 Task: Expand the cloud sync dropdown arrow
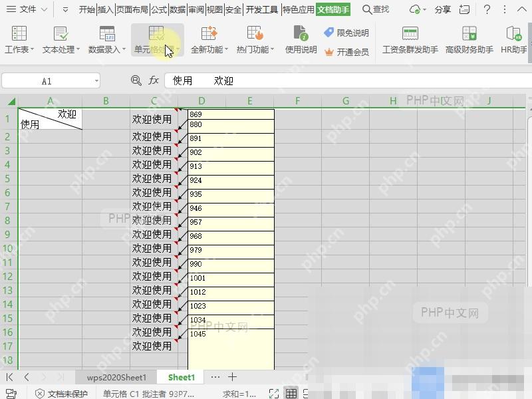pyautogui.click(x=424, y=10)
